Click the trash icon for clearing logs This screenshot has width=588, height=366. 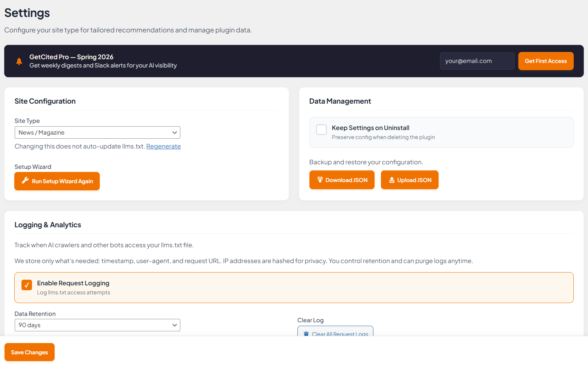[306, 334]
